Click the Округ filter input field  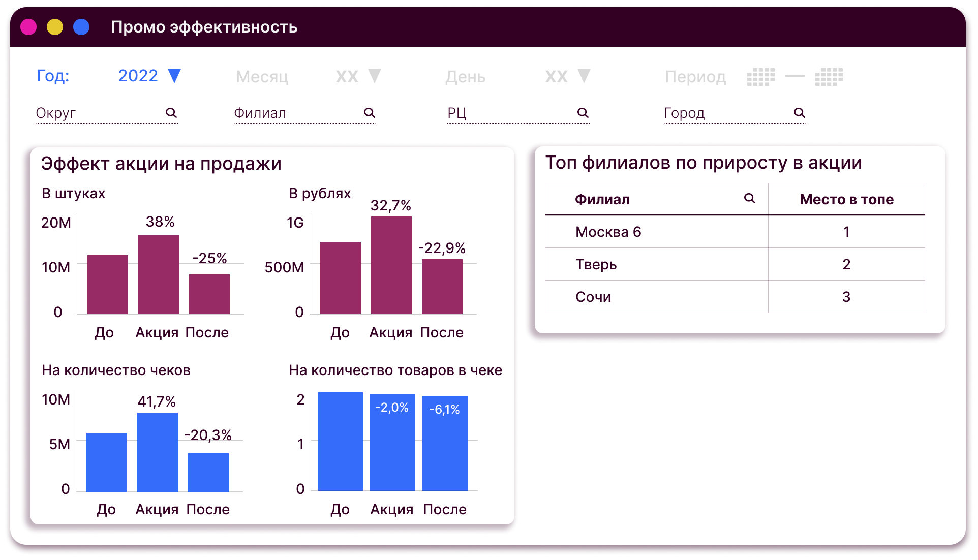click(97, 113)
